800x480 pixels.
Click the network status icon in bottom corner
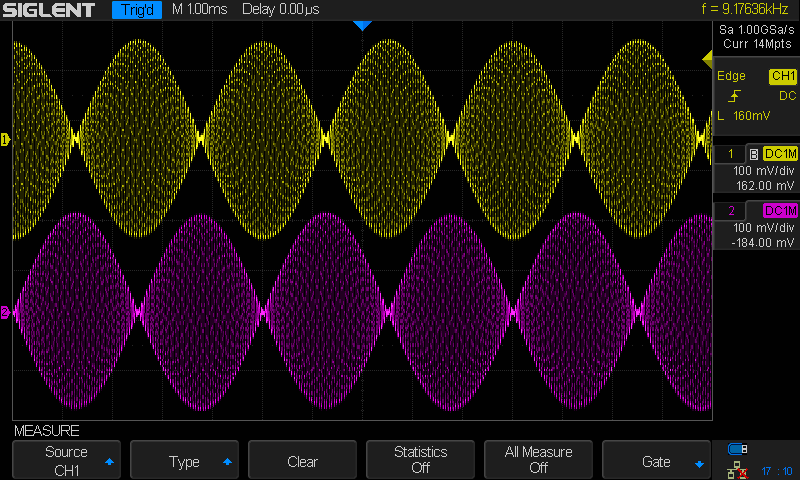coord(739,468)
